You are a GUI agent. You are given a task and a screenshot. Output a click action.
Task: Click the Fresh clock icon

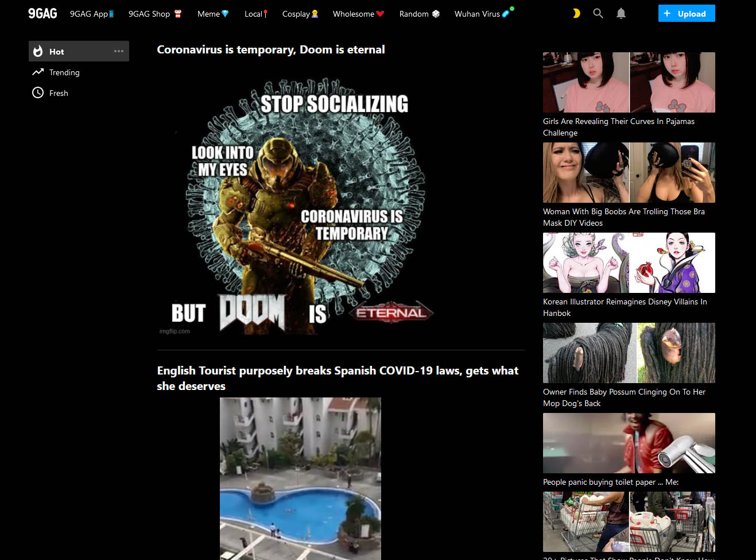(38, 92)
